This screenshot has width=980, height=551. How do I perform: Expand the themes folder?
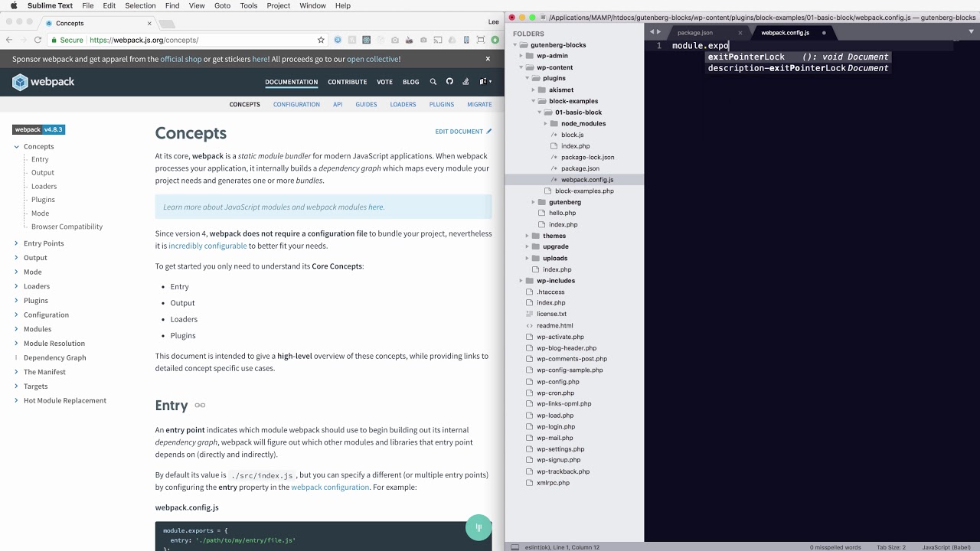click(528, 236)
